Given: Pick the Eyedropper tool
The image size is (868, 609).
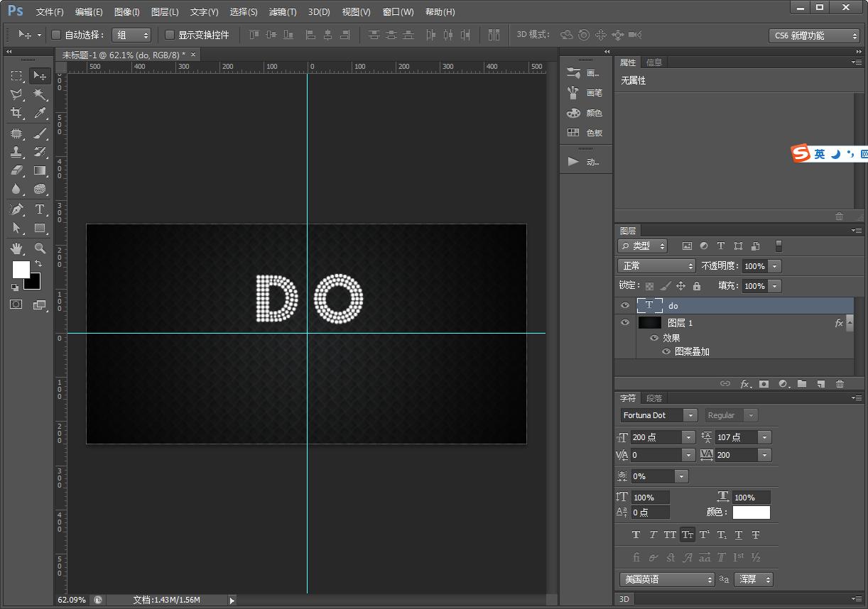Looking at the screenshot, I should 40,114.
